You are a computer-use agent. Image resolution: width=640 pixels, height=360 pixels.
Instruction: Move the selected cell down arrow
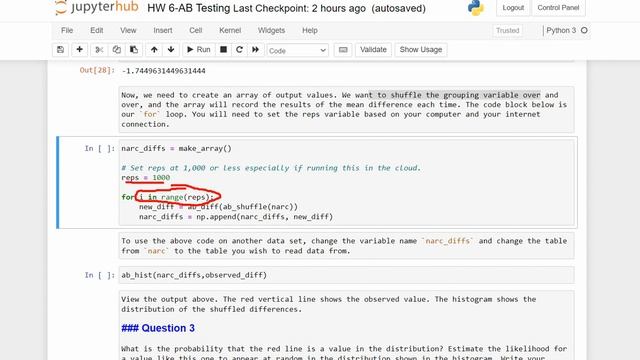tap(171, 50)
